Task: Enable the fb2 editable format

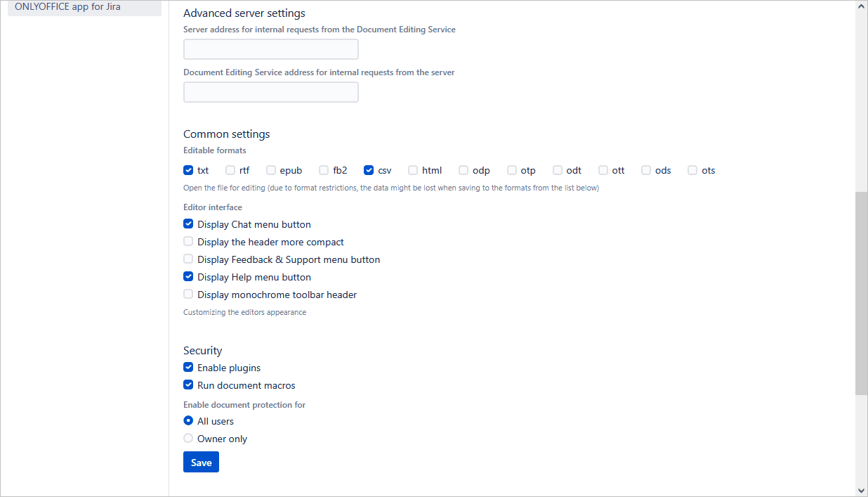Action: pyautogui.click(x=324, y=170)
